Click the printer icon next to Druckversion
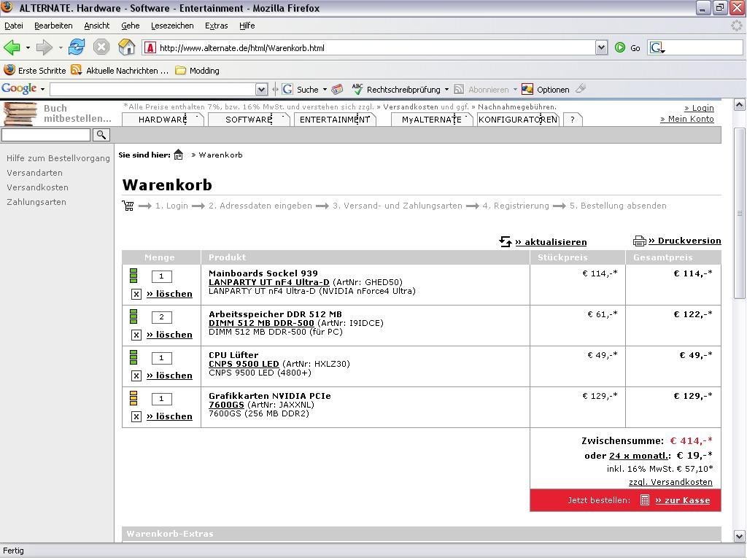This screenshot has height=560, width=747. (x=639, y=241)
